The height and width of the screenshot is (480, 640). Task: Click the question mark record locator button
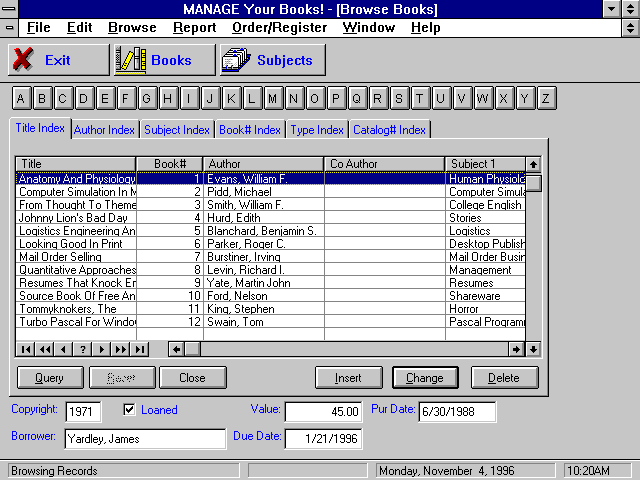[83, 349]
